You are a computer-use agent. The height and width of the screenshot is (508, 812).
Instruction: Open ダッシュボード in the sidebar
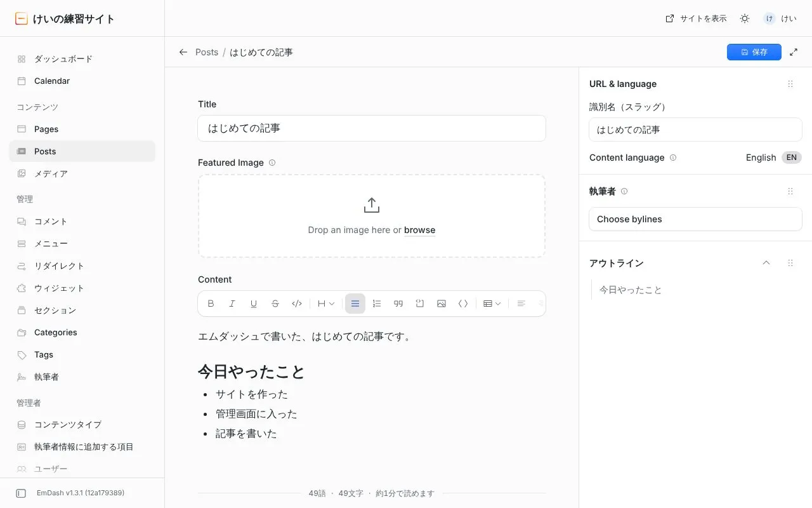(x=82, y=59)
